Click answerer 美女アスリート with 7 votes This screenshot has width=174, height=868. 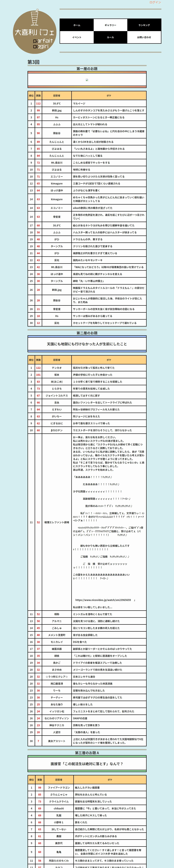point(57,741)
